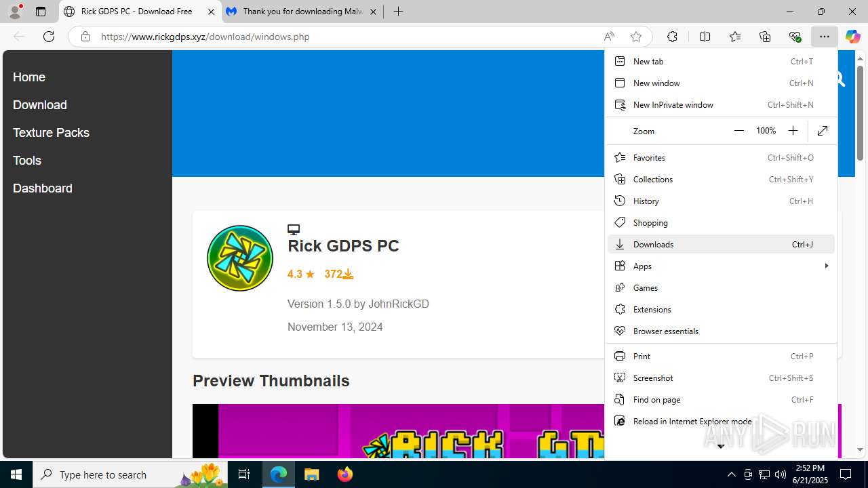Open Dashboard sidebar link
The width and height of the screenshot is (868, 488).
click(x=43, y=188)
